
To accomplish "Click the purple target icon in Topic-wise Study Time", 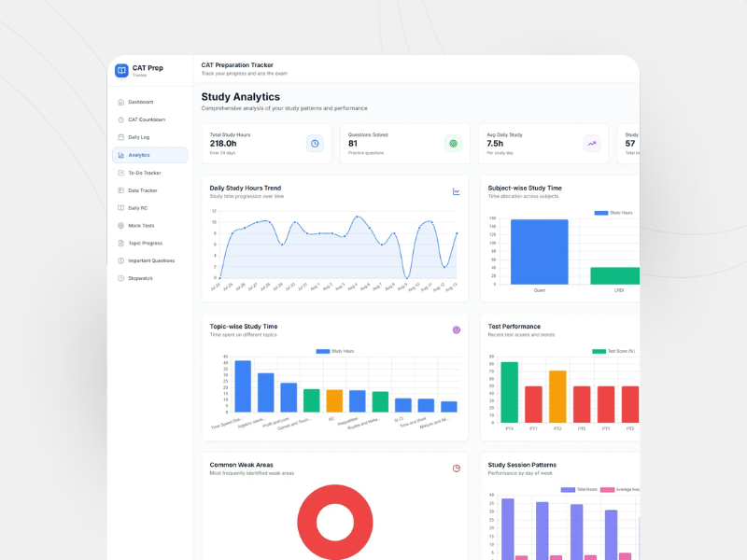I will (x=457, y=329).
